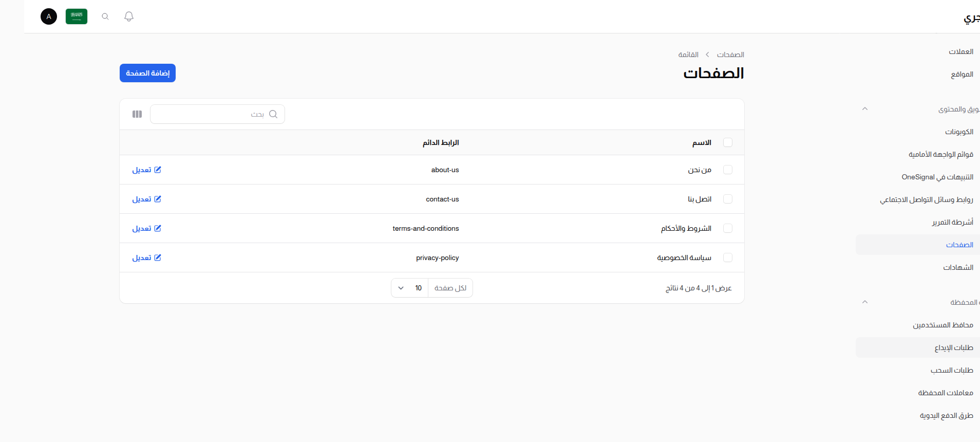Screen dimensions: 980x442
Task: Click the privacy-policy permalink cell
Action: 438,257
